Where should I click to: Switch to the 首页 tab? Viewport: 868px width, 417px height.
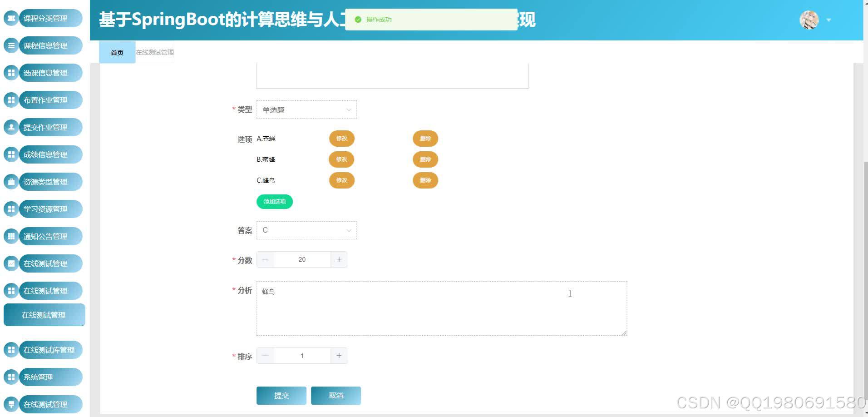pos(117,52)
